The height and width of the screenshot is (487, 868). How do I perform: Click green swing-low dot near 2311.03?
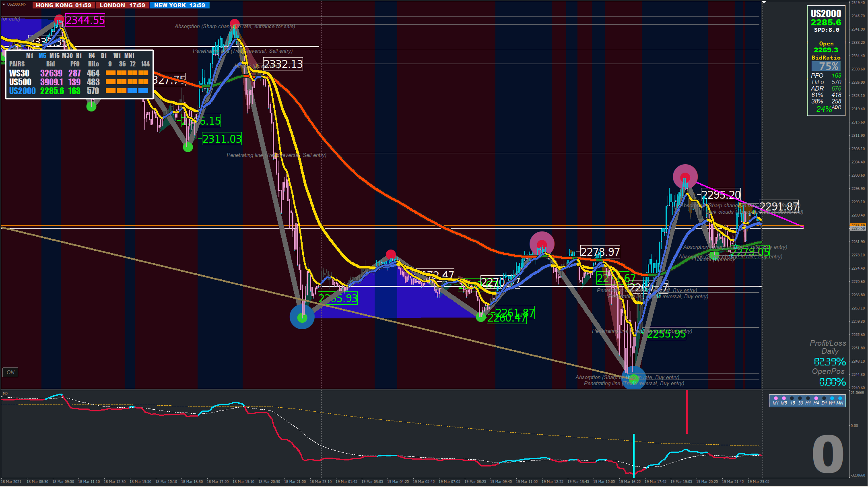click(x=188, y=147)
